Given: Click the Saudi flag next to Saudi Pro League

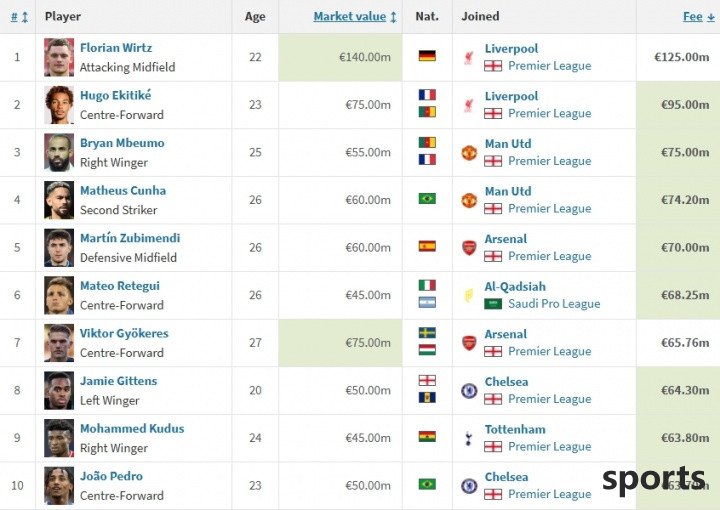Looking at the screenshot, I should [x=493, y=304].
